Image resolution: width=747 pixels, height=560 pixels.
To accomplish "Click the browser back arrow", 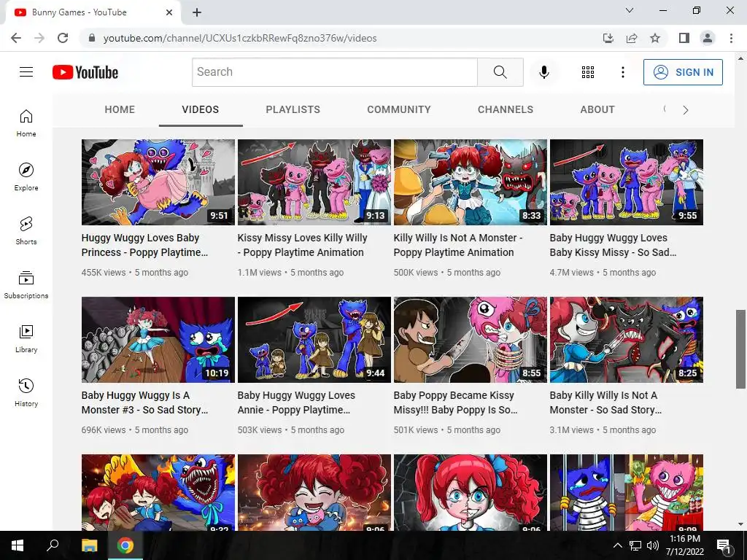I will pos(16,38).
